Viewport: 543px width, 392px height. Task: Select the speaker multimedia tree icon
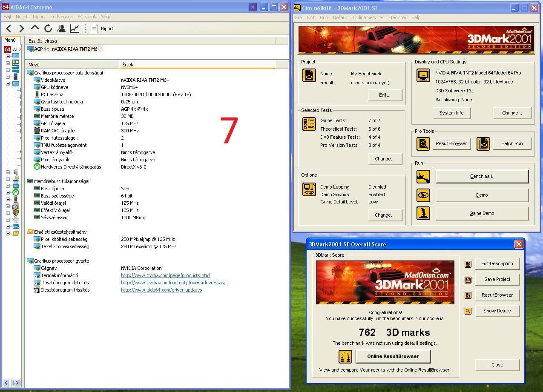click(16, 172)
